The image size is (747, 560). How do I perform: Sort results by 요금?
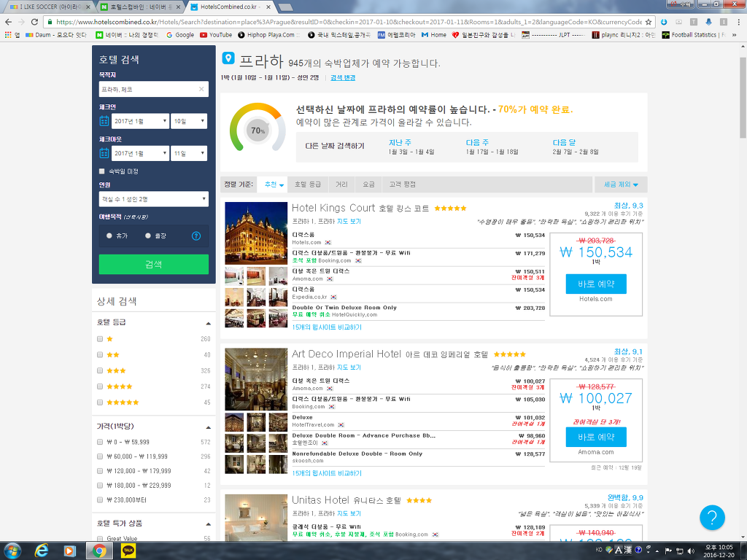[x=368, y=184]
